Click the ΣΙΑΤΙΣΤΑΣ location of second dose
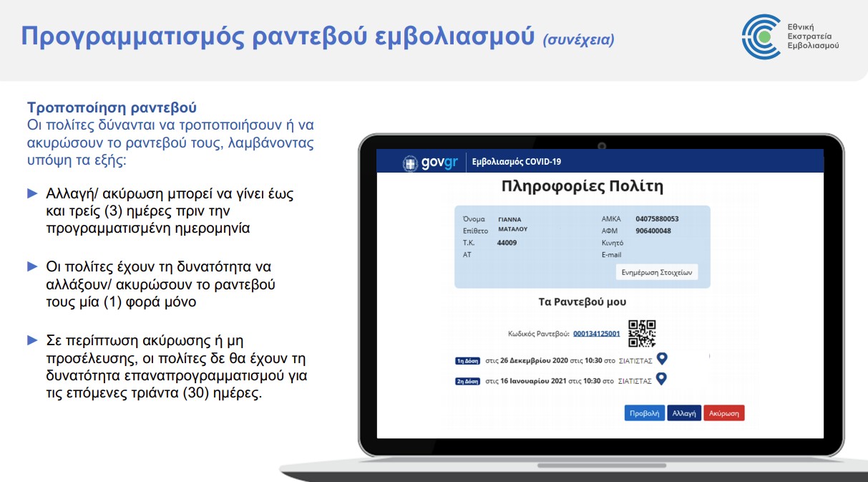This screenshot has height=482, width=868. 635,381
